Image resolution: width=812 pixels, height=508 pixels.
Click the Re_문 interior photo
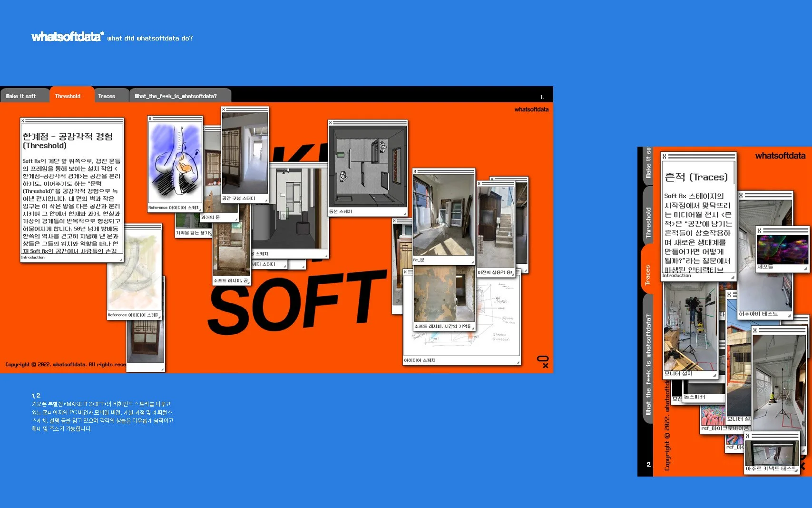click(x=444, y=215)
